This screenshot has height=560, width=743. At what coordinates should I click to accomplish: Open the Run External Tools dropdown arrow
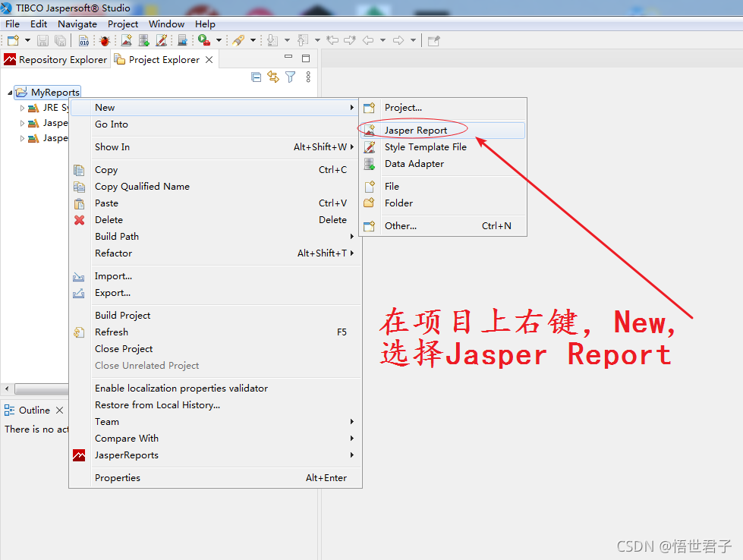pyautogui.click(x=219, y=41)
